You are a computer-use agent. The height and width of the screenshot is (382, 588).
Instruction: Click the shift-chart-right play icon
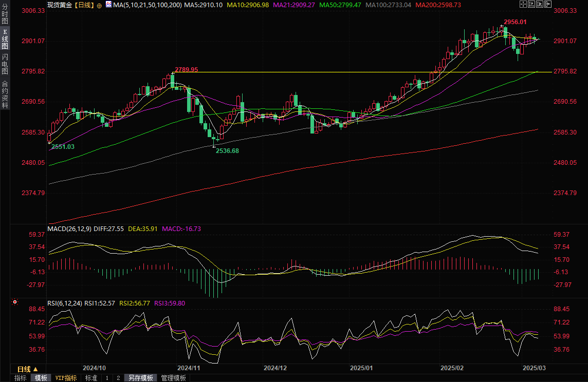coord(541,5)
